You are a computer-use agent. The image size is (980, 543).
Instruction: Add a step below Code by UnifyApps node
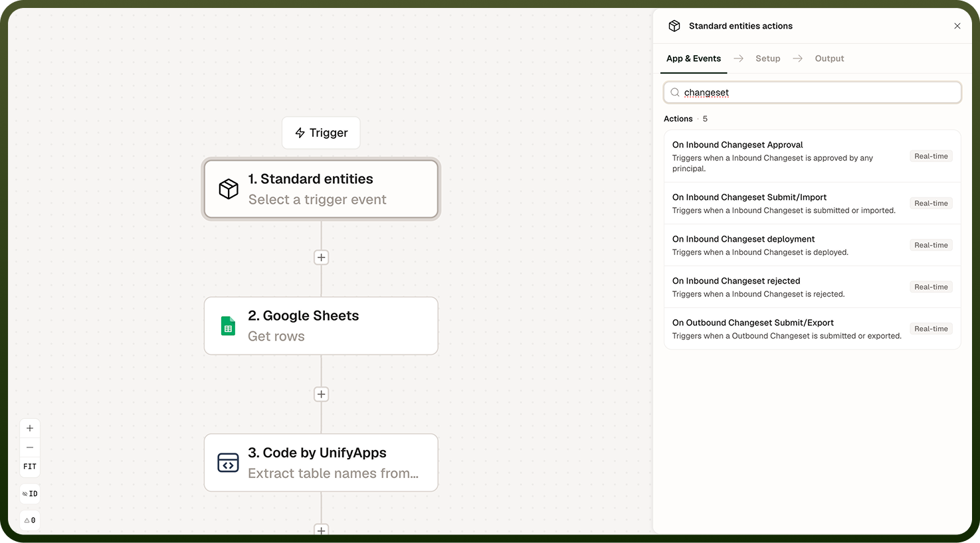(321, 530)
